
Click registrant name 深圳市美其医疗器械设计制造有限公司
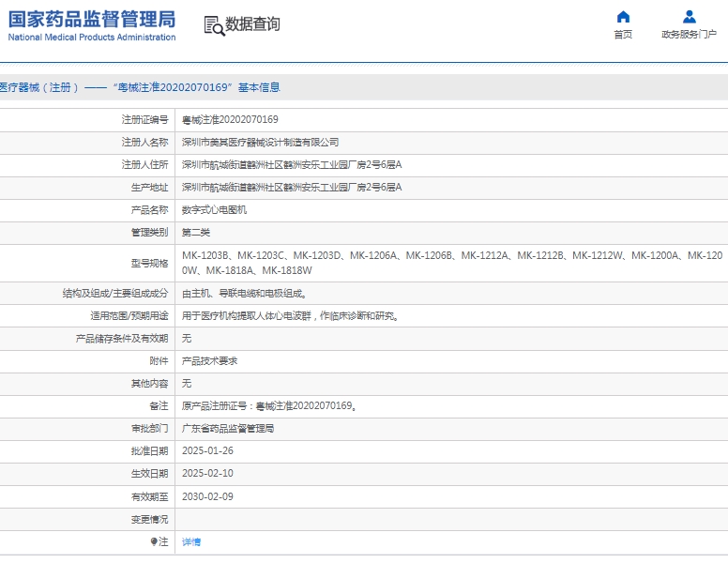click(x=260, y=142)
